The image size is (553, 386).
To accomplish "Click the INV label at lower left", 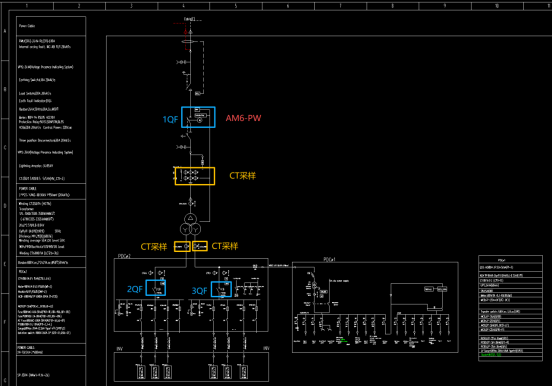I will [120, 349].
